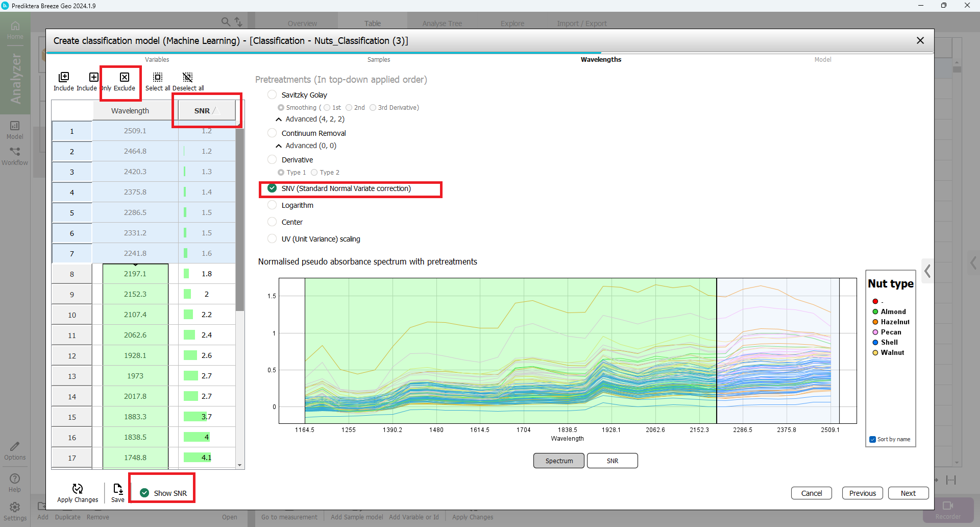Uncheck the Sort by name checkbox
The width and height of the screenshot is (980, 527).
(873, 439)
